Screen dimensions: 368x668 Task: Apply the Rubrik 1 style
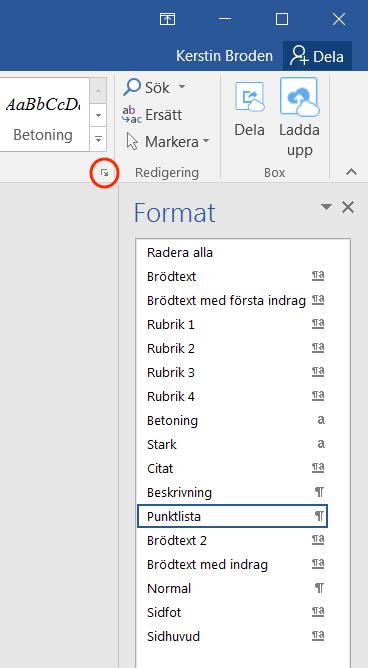(233, 325)
